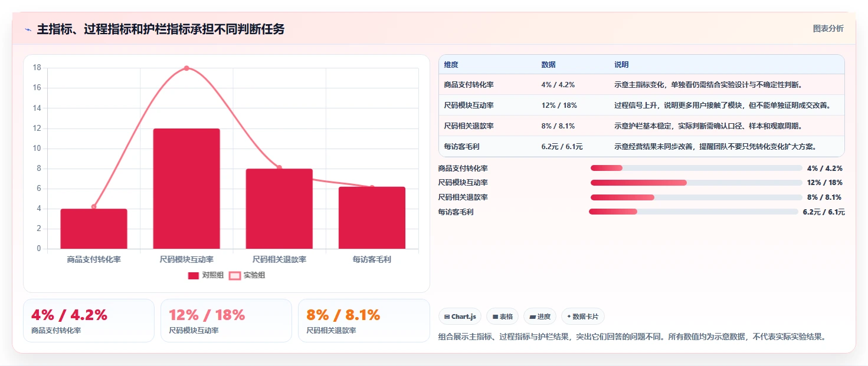Click the 尺码模块互动率 table row label
Image resolution: width=868 pixels, height=366 pixels.
click(469, 105)
